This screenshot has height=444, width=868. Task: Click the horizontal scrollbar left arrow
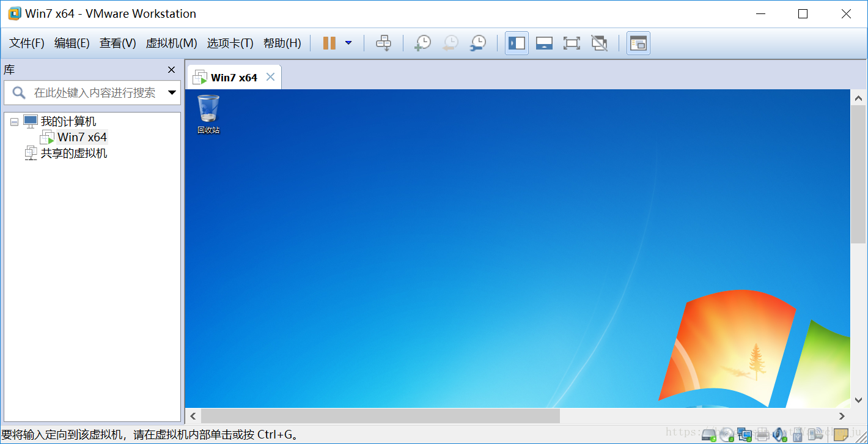[193, 416]
